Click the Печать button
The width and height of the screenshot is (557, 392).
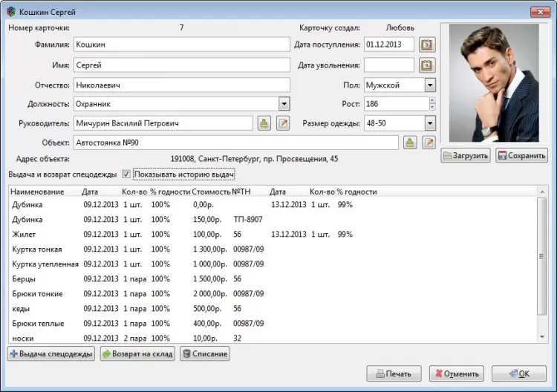click(x=394, y=373)
